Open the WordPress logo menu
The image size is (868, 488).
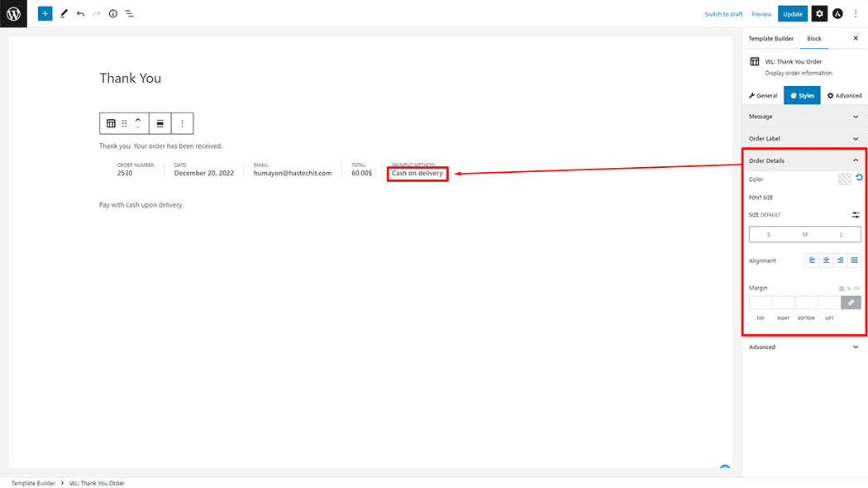tap(13, 14)
